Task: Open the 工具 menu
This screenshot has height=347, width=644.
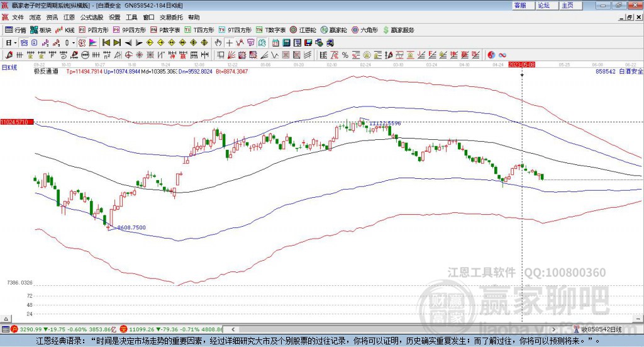Action: click(x=131, y=17)
